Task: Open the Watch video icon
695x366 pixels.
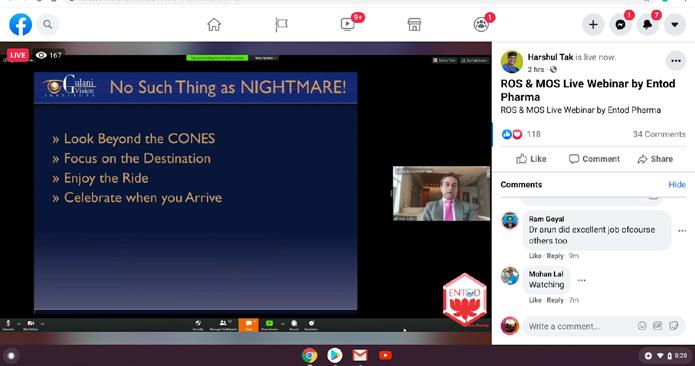Action: coord(348,24)
